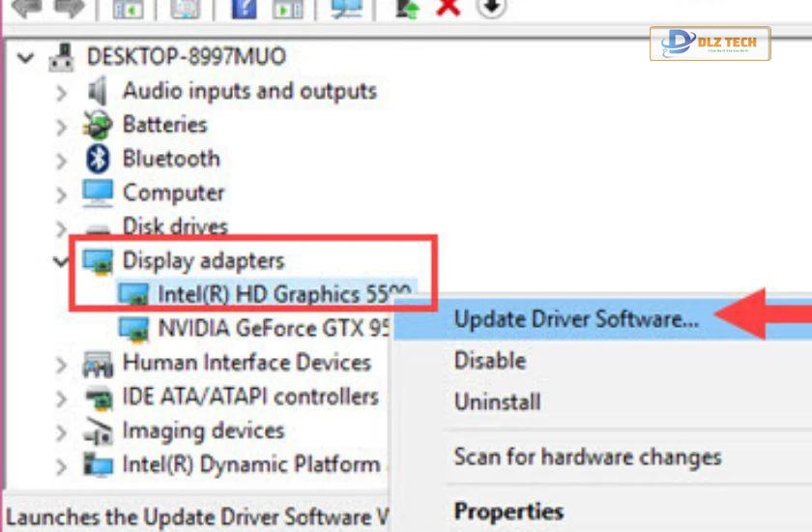Viewport: 812px width, 532px height.
Task: Click the Display adapters category icon
Action: coord(98,261)
